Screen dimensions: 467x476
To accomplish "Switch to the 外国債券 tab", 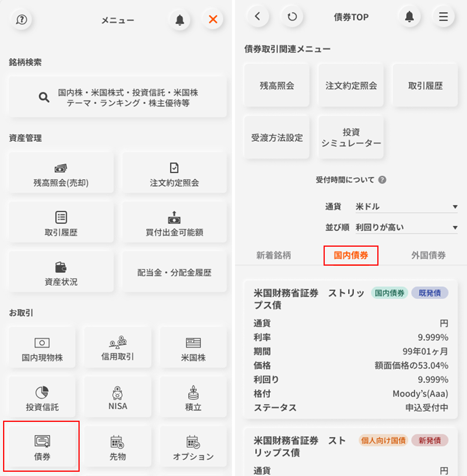I will point(428,256).
